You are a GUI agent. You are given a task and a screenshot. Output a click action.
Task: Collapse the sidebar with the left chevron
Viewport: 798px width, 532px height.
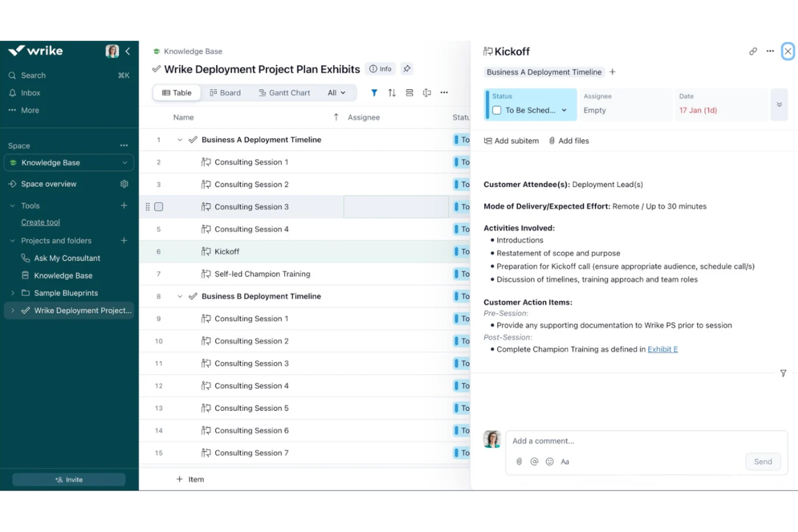click(128, 51)
